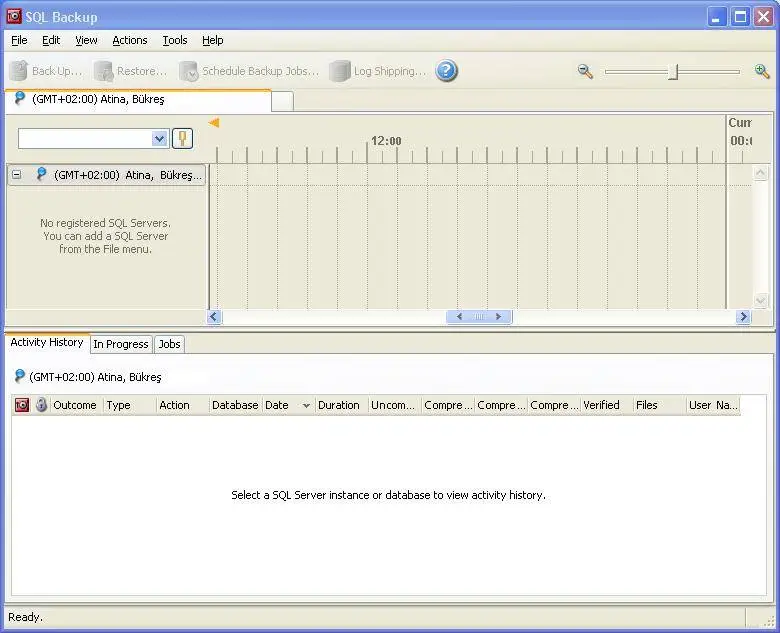Click the Back Up toolbar button
The image size is (780, 633).
46,71
